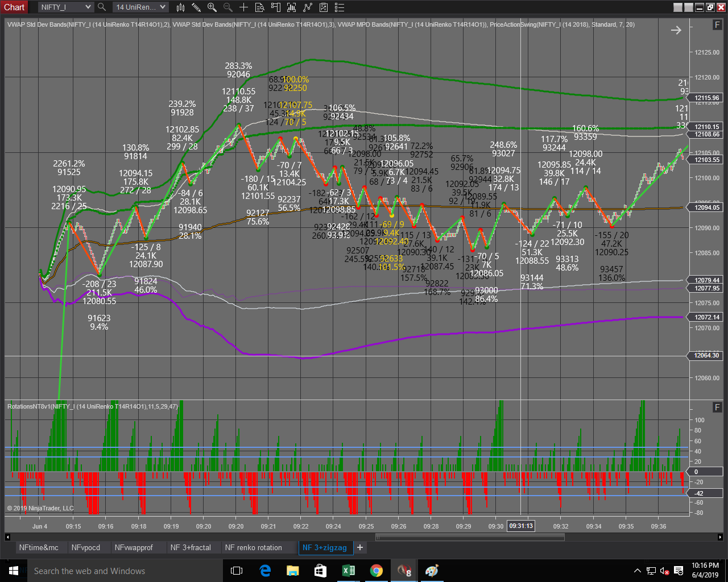Click the 12077.95 price marker
Image resolution: width=728 pixels, height=582 pixels.
pyautogui.click(x=707, y=288)
